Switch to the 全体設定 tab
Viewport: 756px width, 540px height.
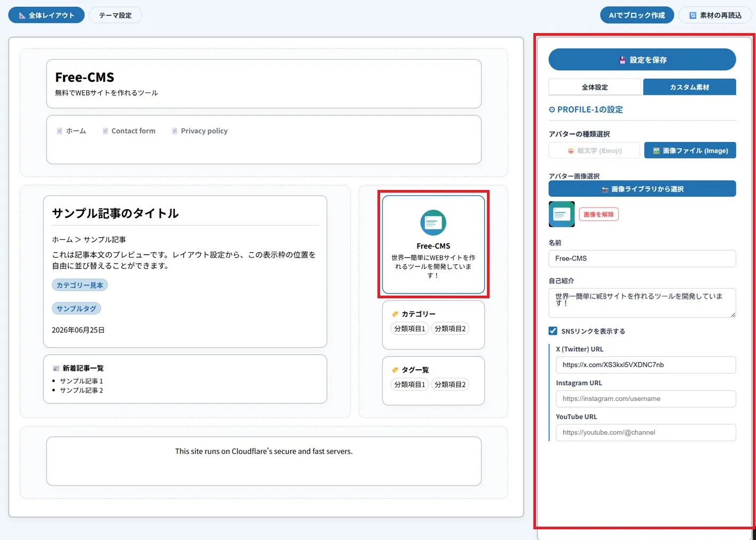(595, 87)
